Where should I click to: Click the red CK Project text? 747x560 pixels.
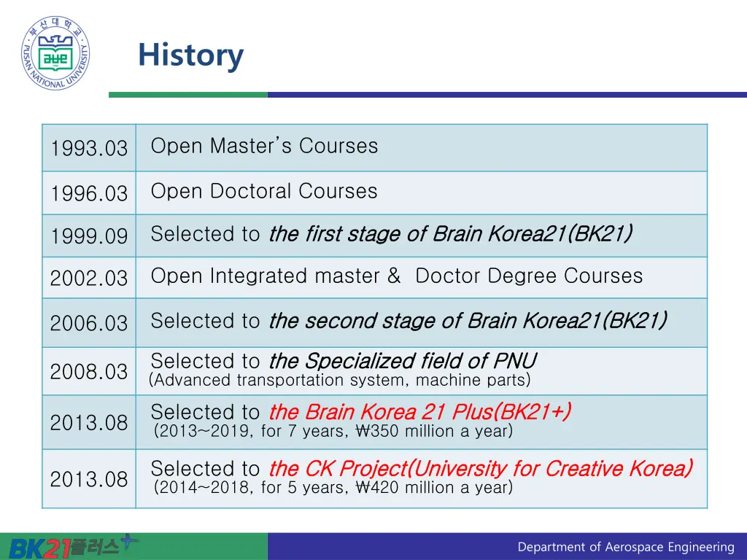pyautogui.click(x=480, y=468)
